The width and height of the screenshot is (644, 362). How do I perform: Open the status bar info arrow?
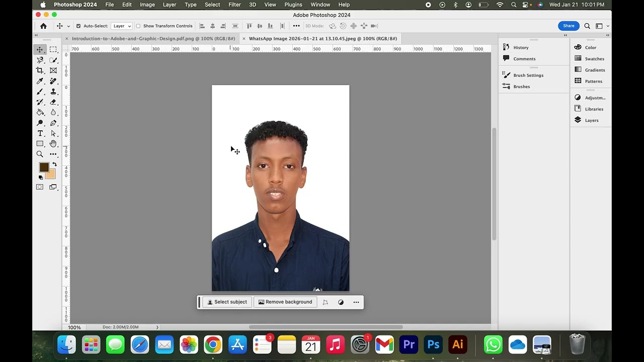click(x=157, y=327)
